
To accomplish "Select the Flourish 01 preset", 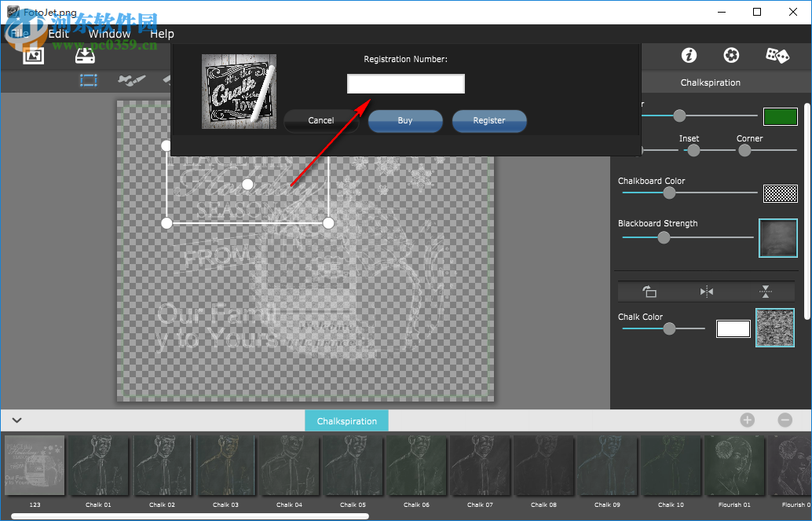I will coord(735,465).
